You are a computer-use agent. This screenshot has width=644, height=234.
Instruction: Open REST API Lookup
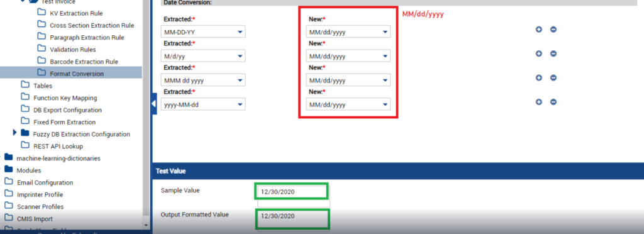[58, 146]
